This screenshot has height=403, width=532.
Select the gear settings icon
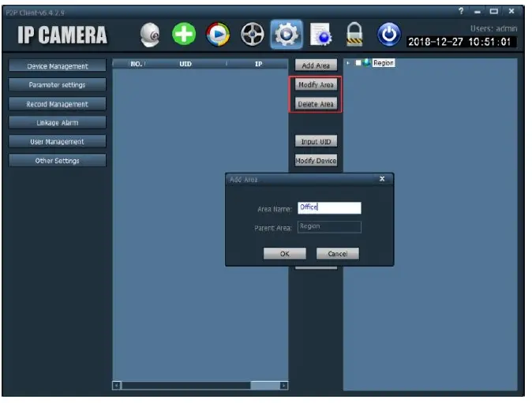pyautogui.click(x=287, y=34)
